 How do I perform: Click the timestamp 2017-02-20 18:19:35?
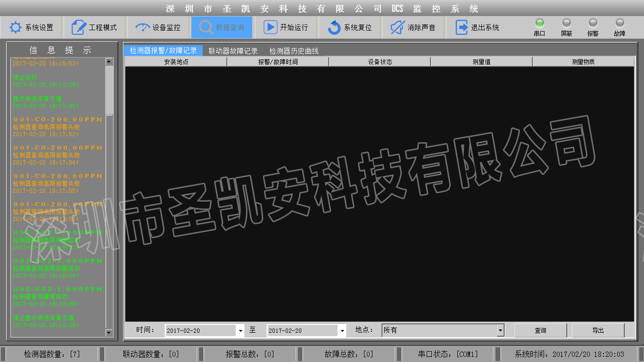coord(45,325)
